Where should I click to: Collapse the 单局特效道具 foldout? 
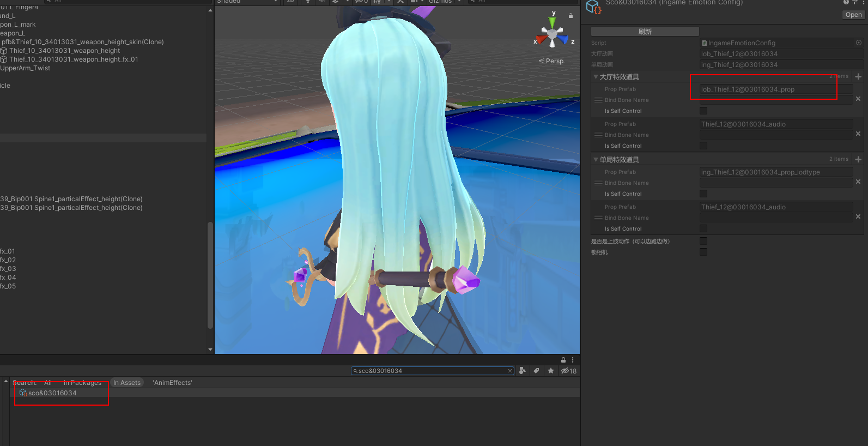(596, 160)
